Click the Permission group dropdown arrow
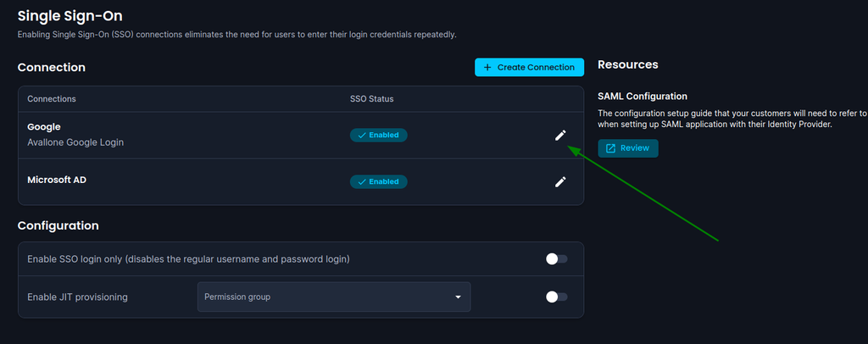 (458, 297)
